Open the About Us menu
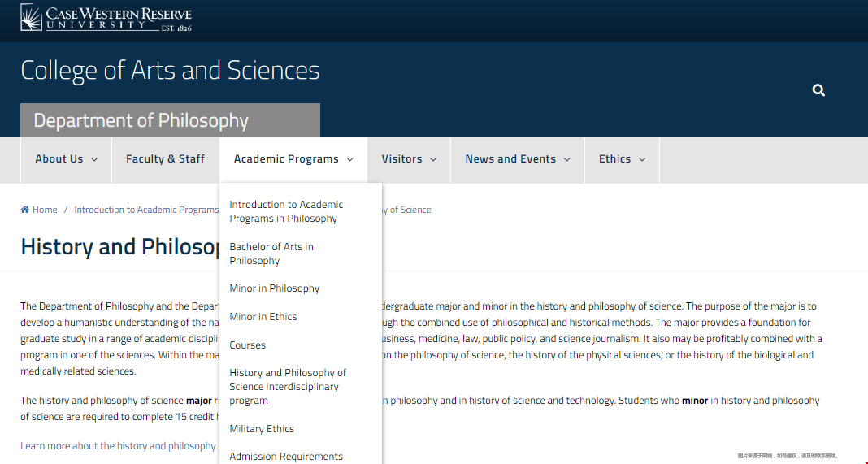This screenshot has height=464, width=868. (59, 159)
